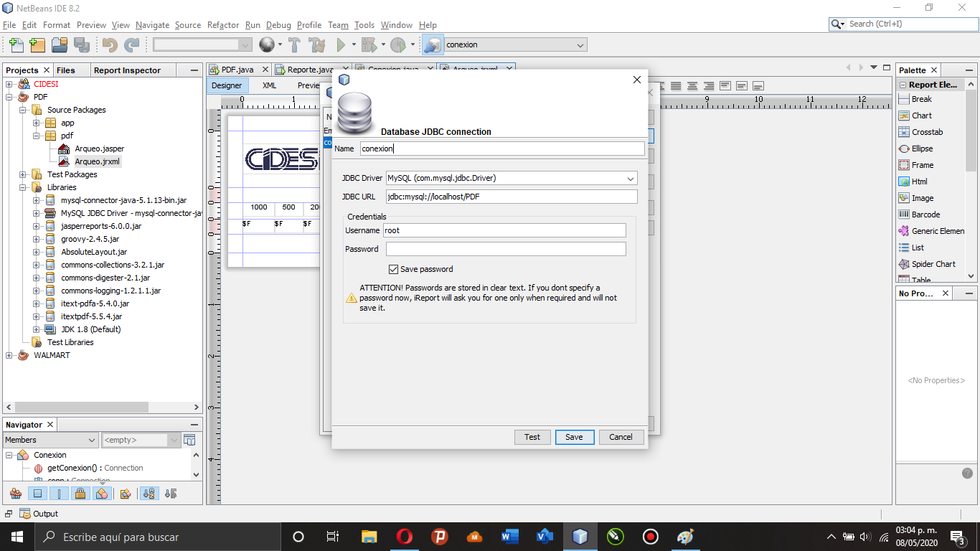Toggle Fully Qualified Names in Navigator

coord(126,494)
